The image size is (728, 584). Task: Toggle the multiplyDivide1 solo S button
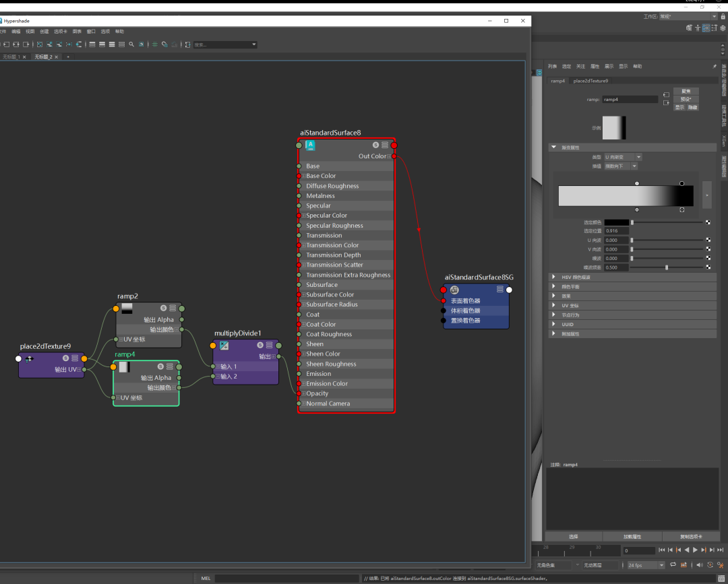(x=260, y=345)
